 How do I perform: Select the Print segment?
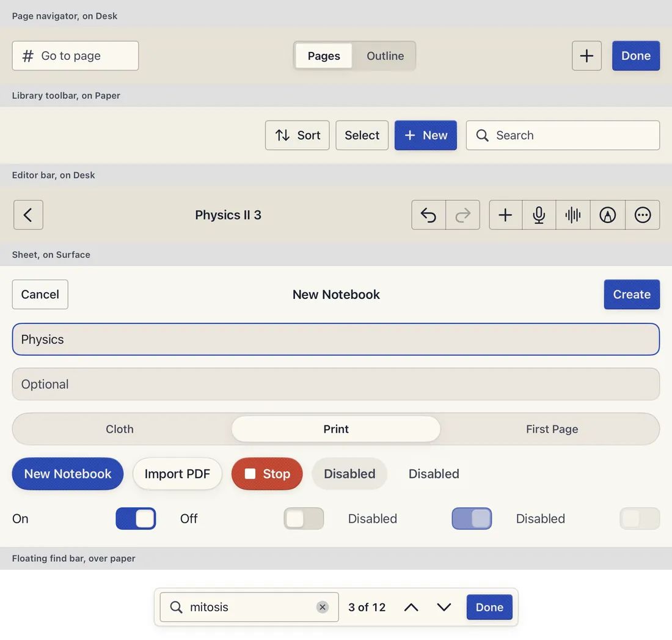(x=336, y=429)
